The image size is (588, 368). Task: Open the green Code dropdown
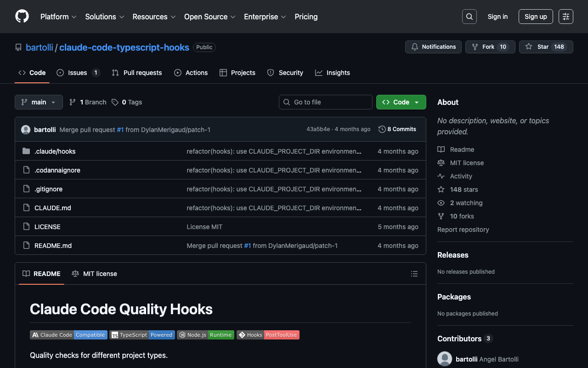tap(401, 102)
